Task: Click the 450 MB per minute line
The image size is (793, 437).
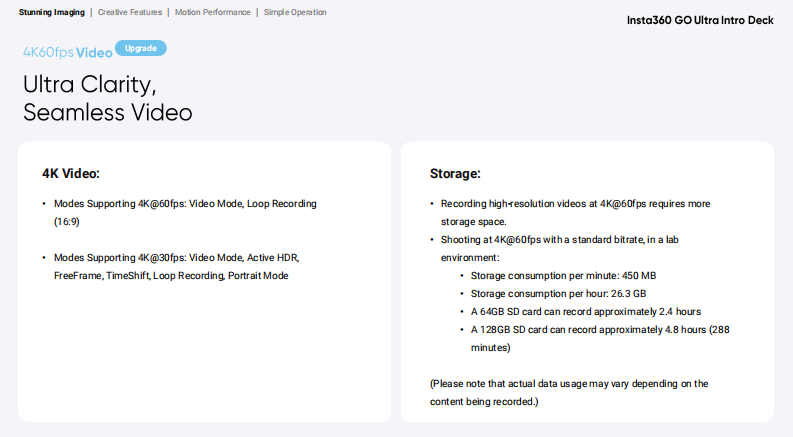Action: tap(563, 275)
